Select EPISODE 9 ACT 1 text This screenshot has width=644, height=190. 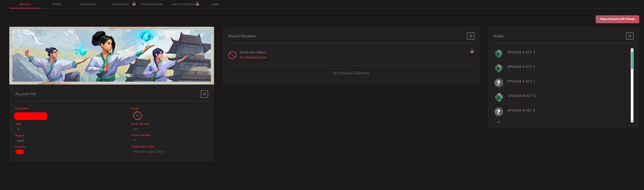pyautogui.click(x=521, y=81)
